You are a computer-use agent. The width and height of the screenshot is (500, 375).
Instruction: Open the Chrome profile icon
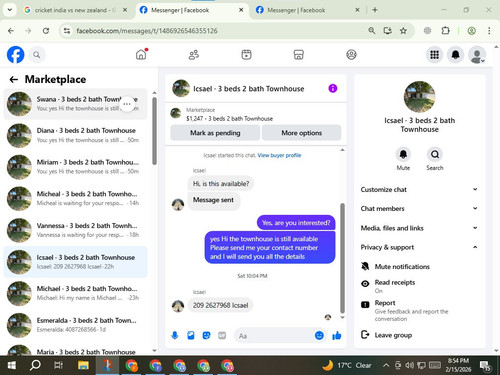pyautogui.click(x=471, y=31)
